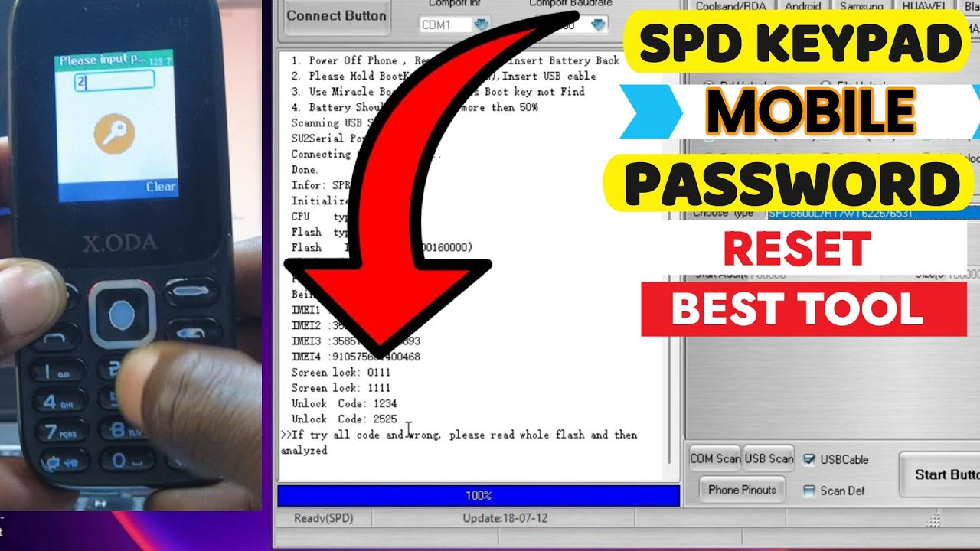
Task: Switch to the Android tab
Action: (802, 6)
